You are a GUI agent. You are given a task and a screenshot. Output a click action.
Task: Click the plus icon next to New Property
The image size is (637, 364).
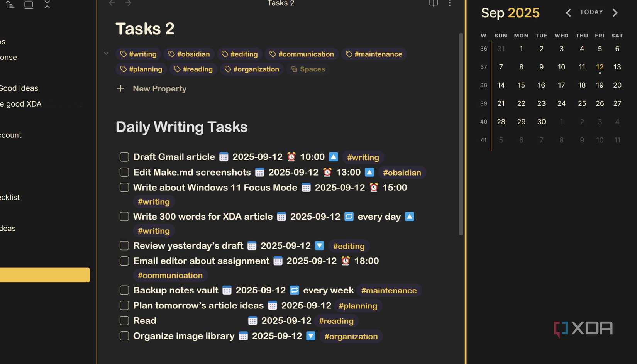click(x=120, y=88)
